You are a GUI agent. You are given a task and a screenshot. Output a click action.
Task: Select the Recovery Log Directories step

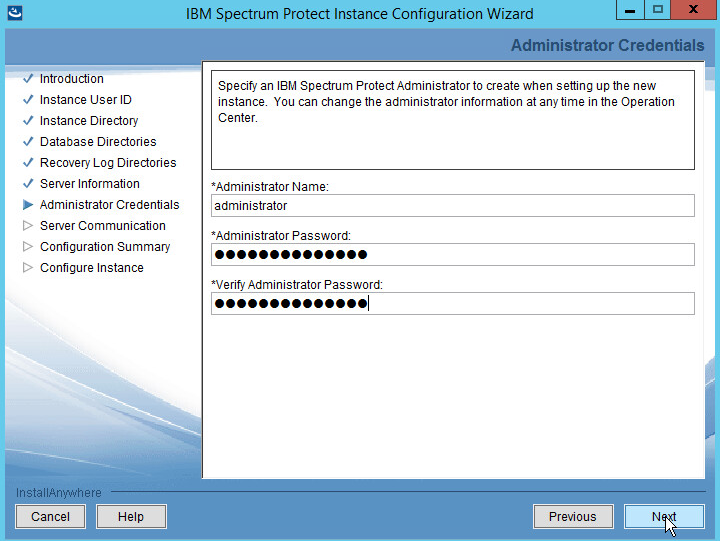[x=108, y=163]
